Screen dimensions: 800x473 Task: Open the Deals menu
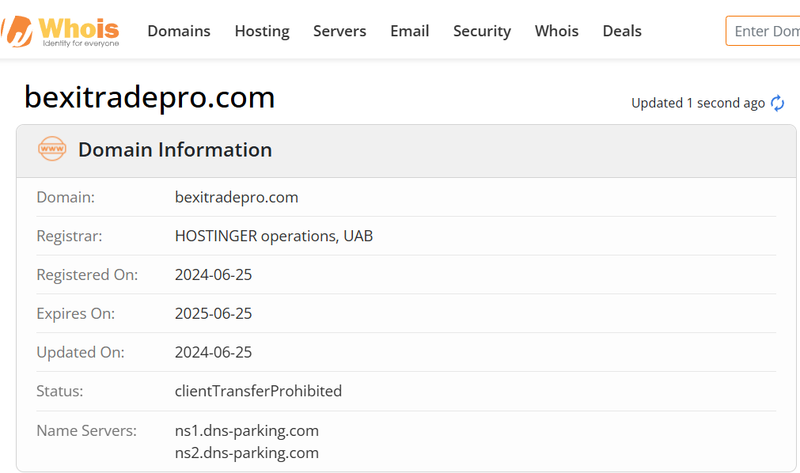pyautogui.click(x=621, y=31)
